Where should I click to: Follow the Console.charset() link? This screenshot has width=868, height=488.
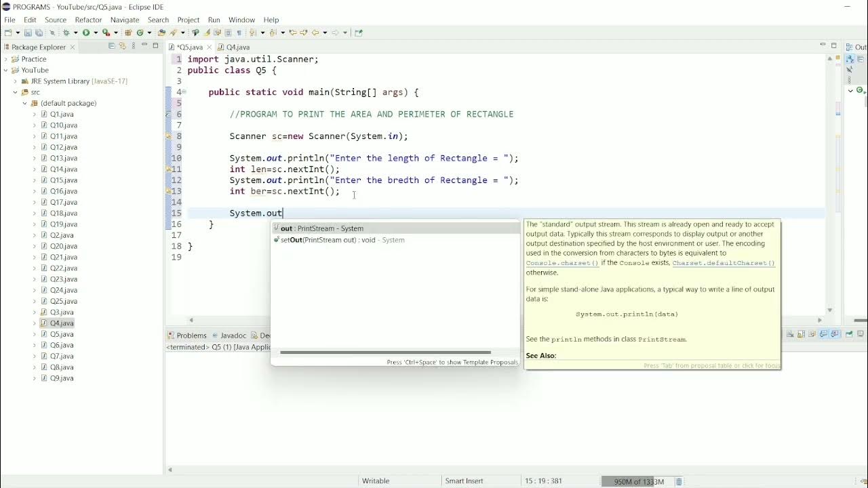coord(562,263)
